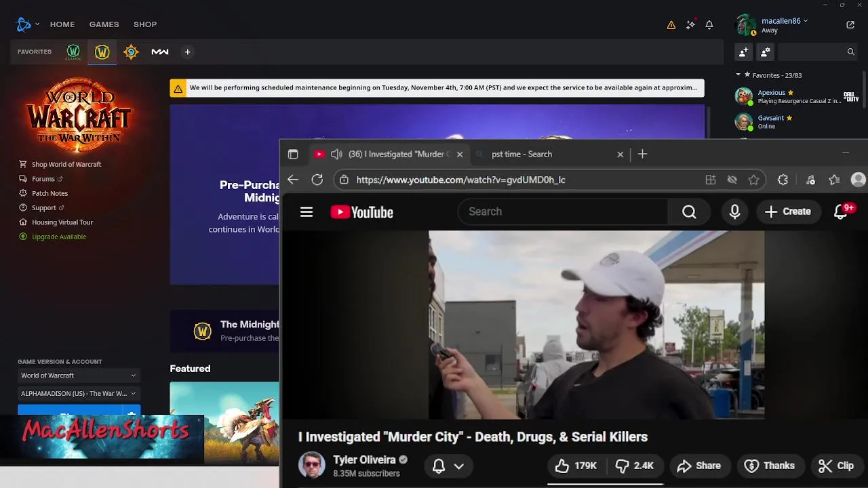
Task: Select Modern Warfare favorite icon
Action: (160, 52)
